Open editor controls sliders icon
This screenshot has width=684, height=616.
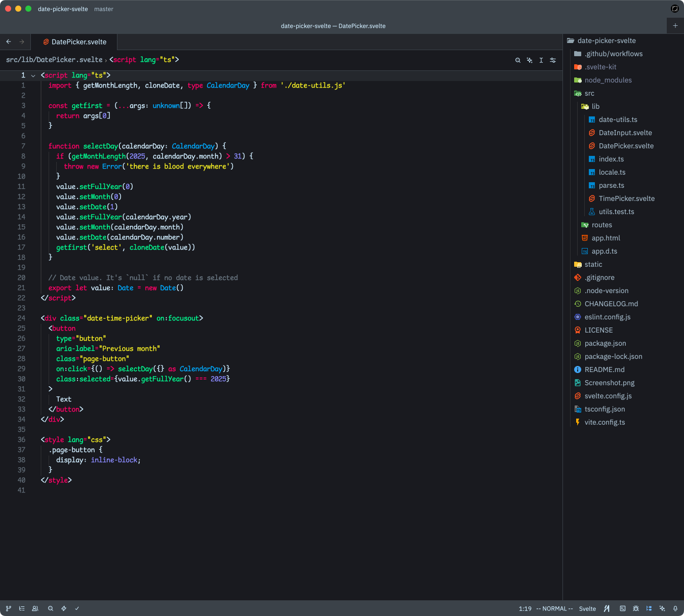(x=553, y=60)
